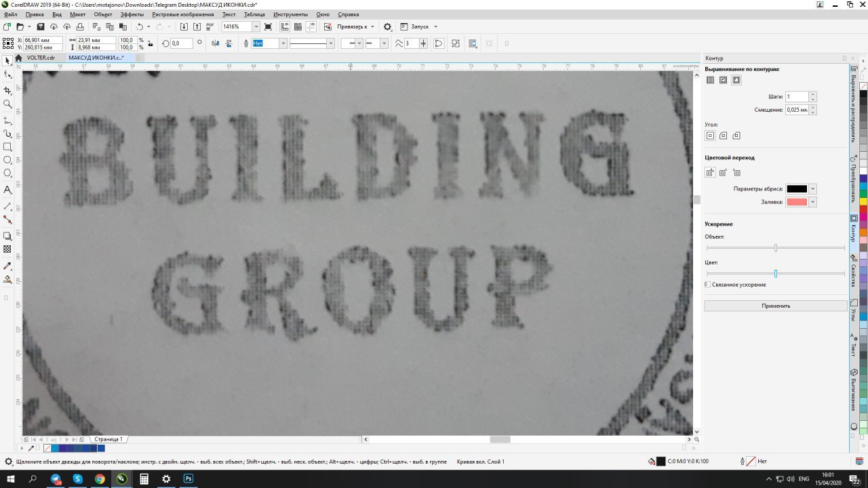Click the Применить button

coord(776,306)
